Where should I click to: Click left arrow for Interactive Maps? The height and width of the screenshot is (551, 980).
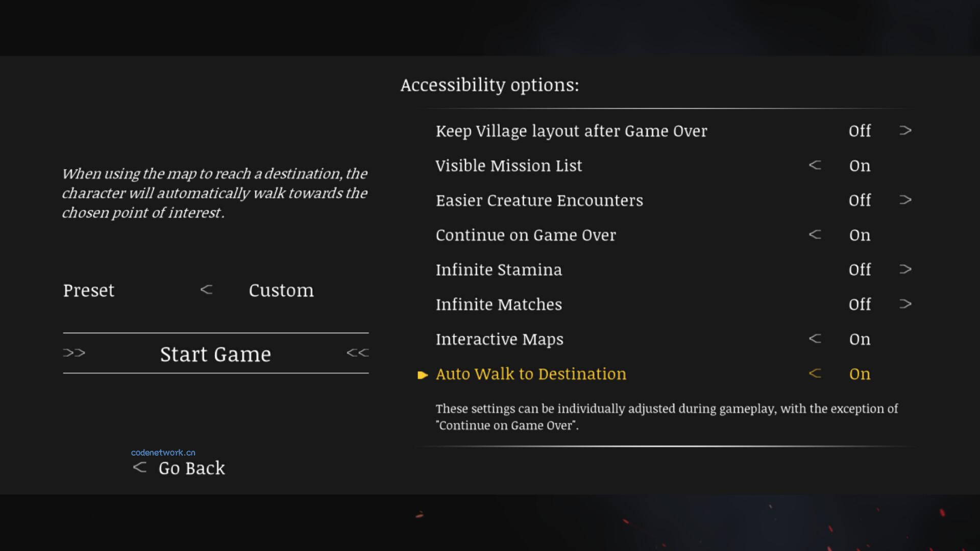tap(815, 339)
